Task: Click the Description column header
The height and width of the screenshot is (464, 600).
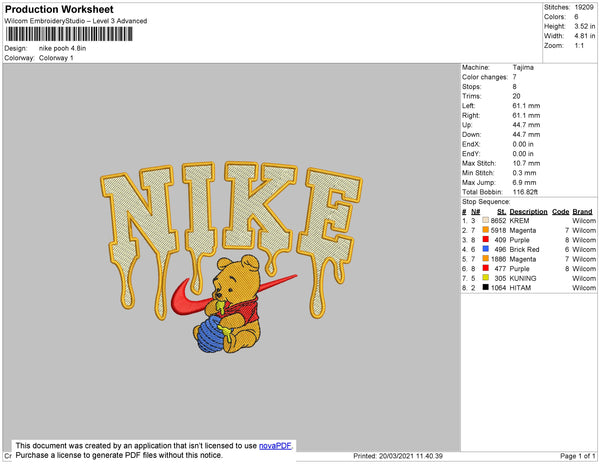Action: tap(528, 212)
